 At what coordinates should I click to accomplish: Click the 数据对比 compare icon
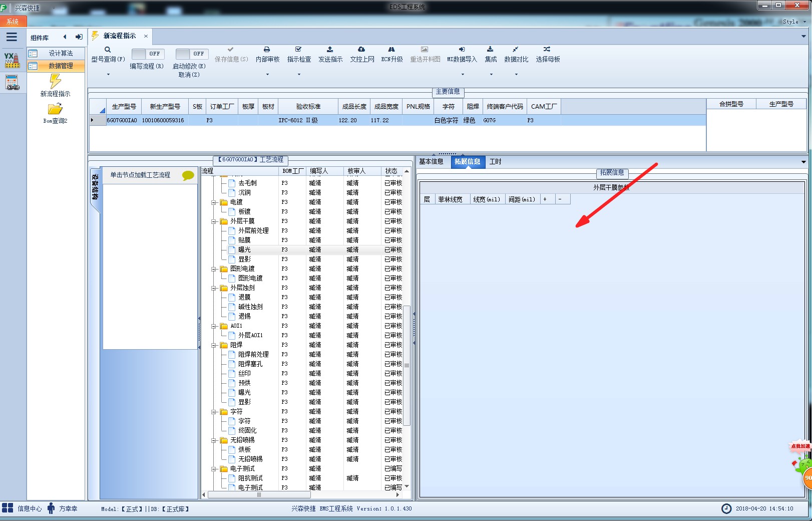(516, 50)
